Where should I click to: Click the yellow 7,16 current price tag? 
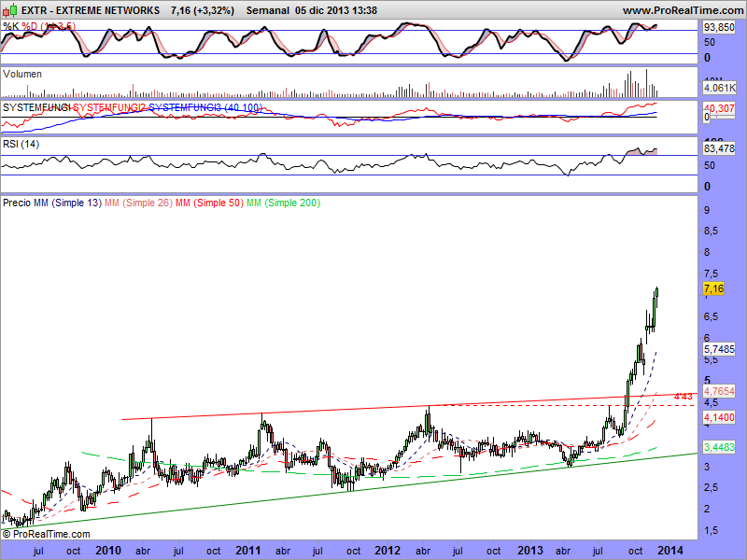tap(713, 288)
